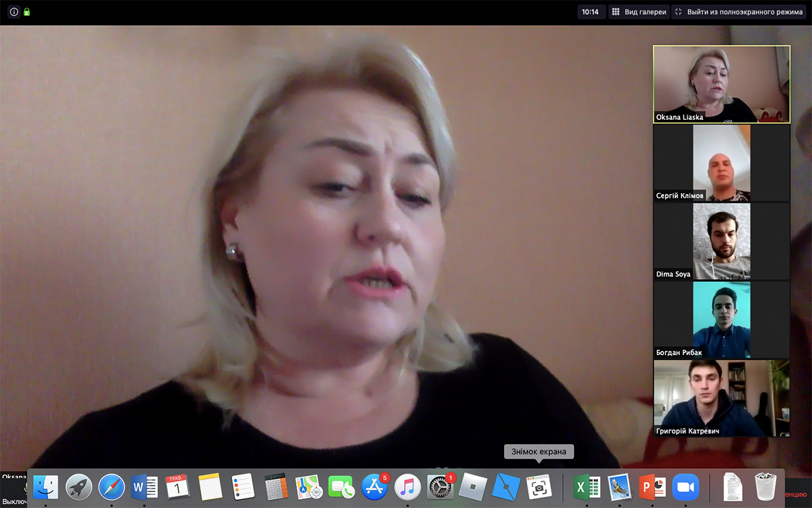Select Oksana Liaska's video thumbnail
Screen dimensions: 812x508
(721, 84)
